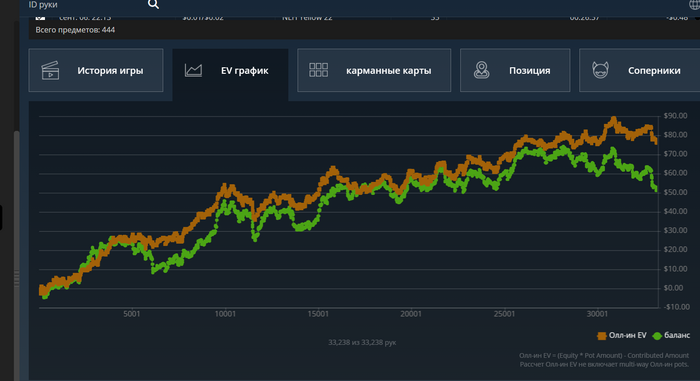Click the 20001 x-axis label
Screen dimensions: 700x381
411,314
